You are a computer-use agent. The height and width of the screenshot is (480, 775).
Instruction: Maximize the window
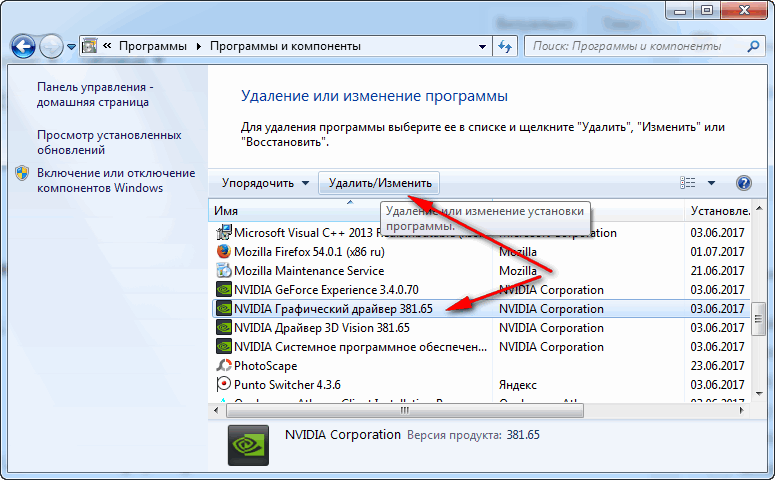[x=707, y=10]
